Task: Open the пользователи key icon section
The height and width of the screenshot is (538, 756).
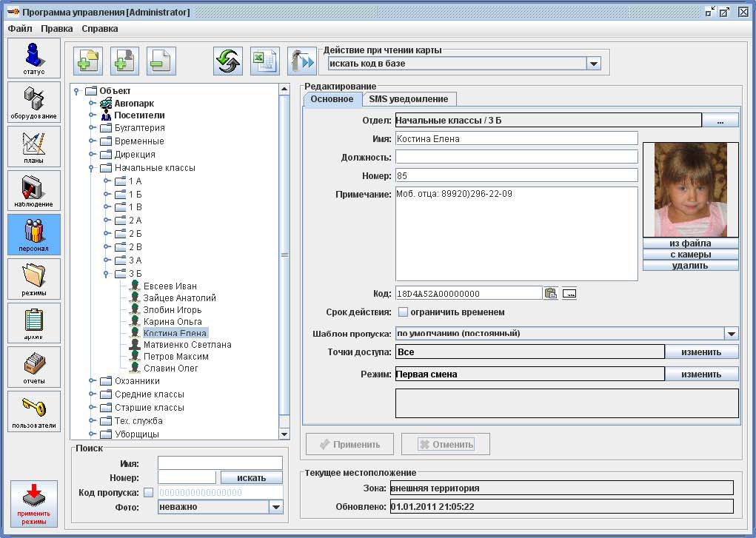Action: (34, 411)
